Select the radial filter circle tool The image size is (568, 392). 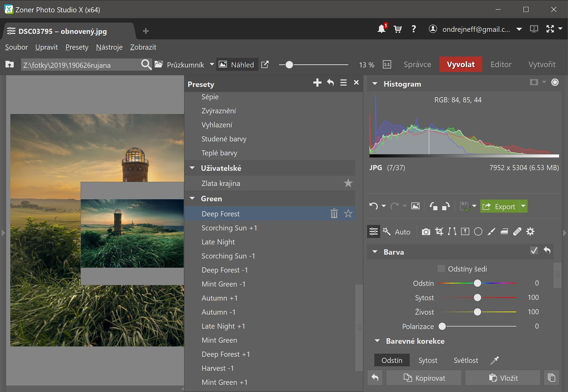pos(478,232)
